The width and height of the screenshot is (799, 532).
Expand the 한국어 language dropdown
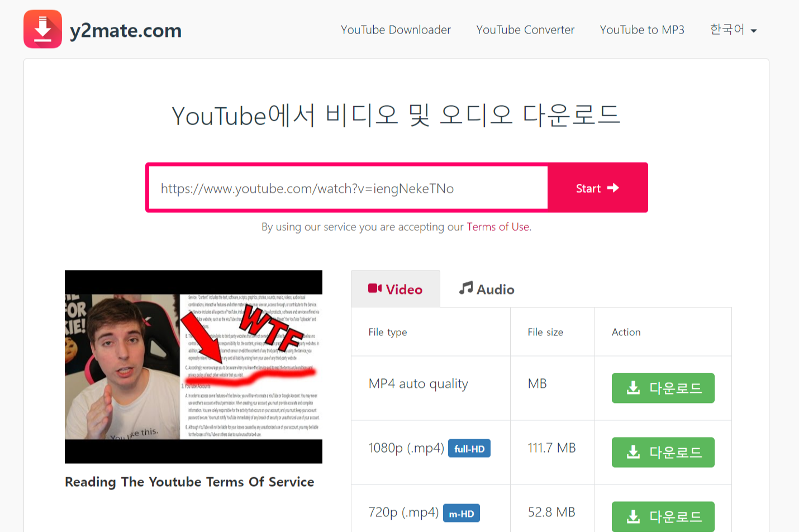pos(733,30)
